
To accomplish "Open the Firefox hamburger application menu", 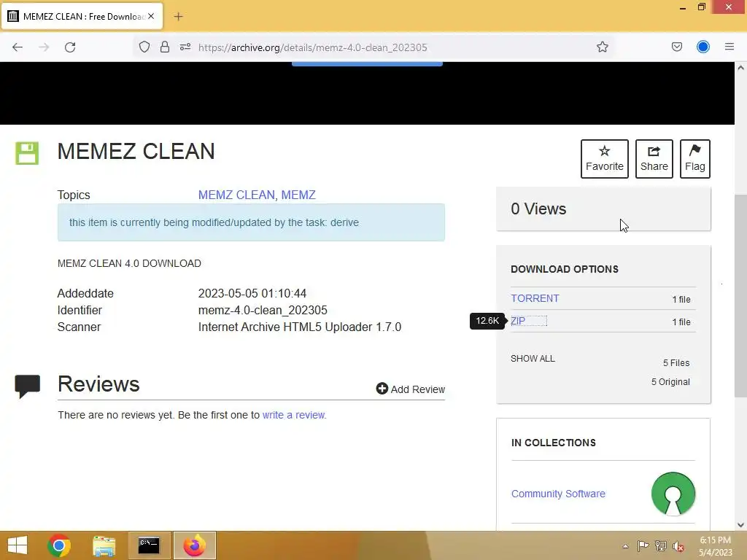I will [729, 47].
